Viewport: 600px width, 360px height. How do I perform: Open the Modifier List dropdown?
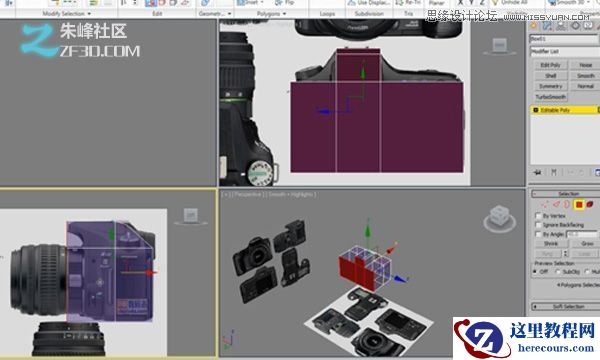pos(564,51)
